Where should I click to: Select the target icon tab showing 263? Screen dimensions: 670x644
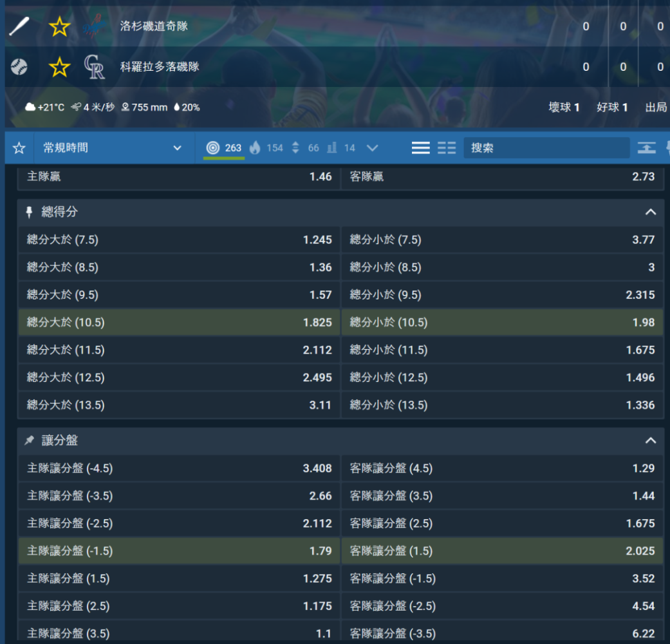coord(223,148)
